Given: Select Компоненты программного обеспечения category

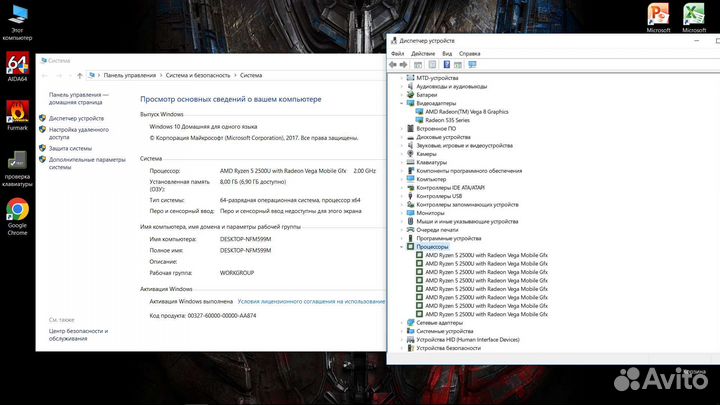Looking at the screenshot, I should click(x=469, y=171).
